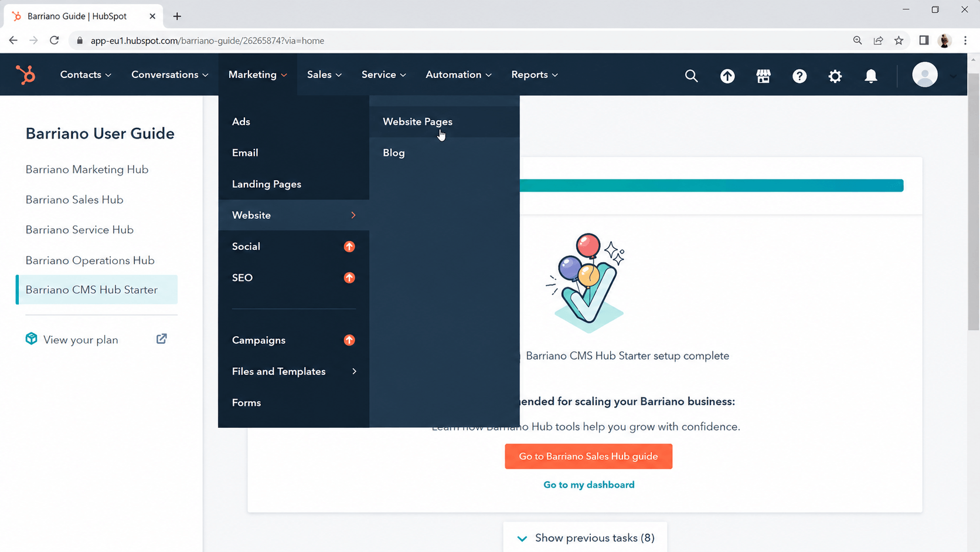This screenshot has height=552, width=980.
Task: Open the Automation dropdown menu
Action: 459,74
